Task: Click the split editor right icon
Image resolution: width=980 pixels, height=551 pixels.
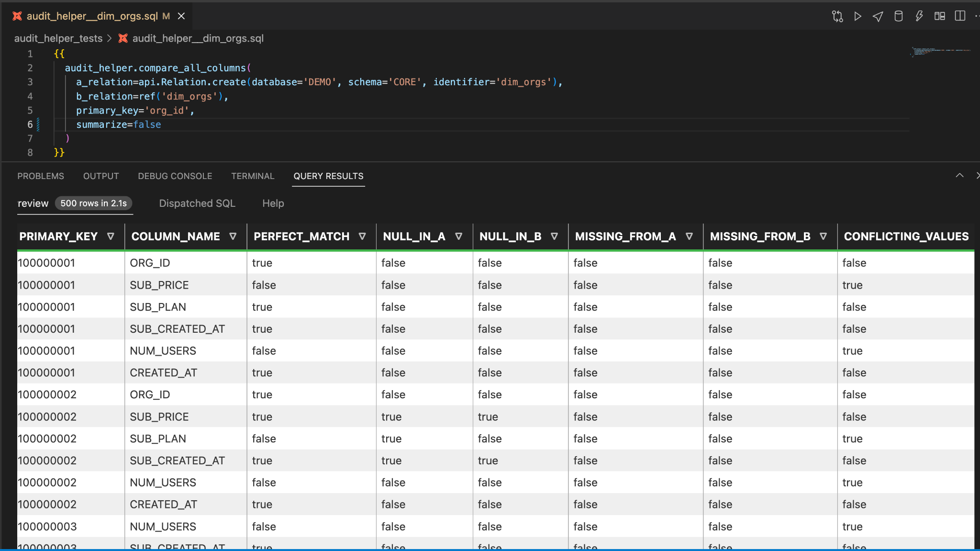Action: (960, 16)
